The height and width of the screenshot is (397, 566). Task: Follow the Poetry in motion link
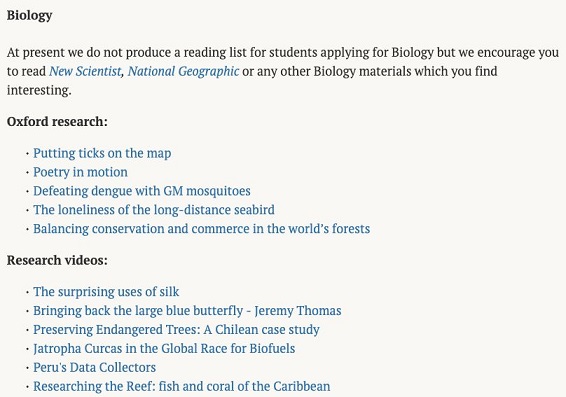(80, 172)
